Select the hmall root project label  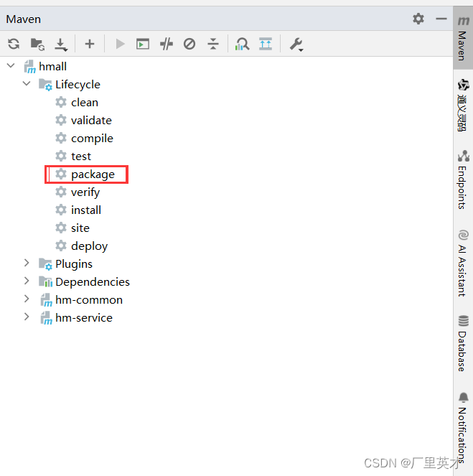point(53,67)
